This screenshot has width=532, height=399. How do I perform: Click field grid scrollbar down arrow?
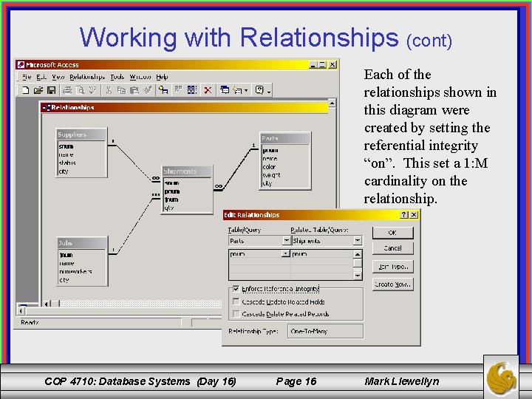point(358,276)
